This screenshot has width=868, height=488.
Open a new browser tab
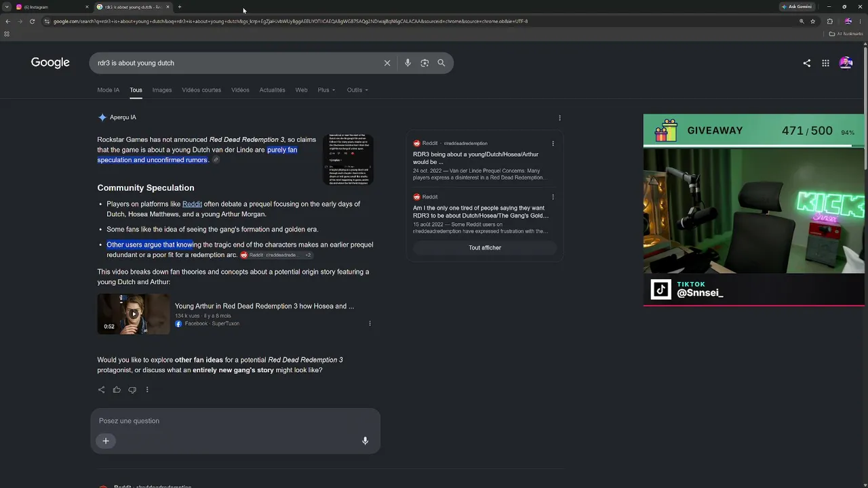[180, 7]
